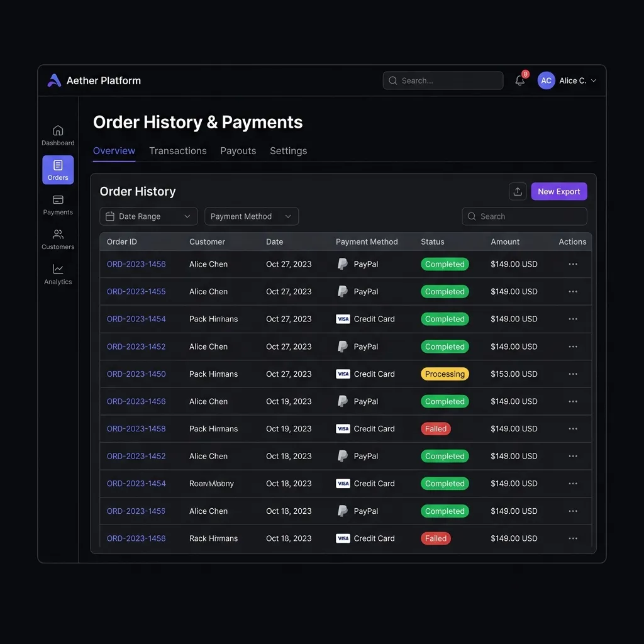
Task: Click the New Export button
Action: pos(558,191)
